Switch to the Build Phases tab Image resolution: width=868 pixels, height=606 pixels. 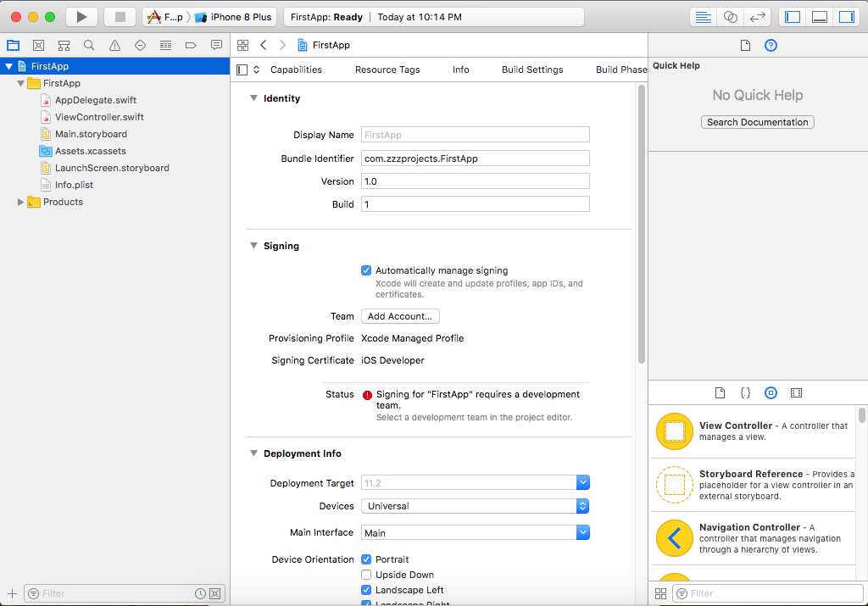(x=621, y=69)
